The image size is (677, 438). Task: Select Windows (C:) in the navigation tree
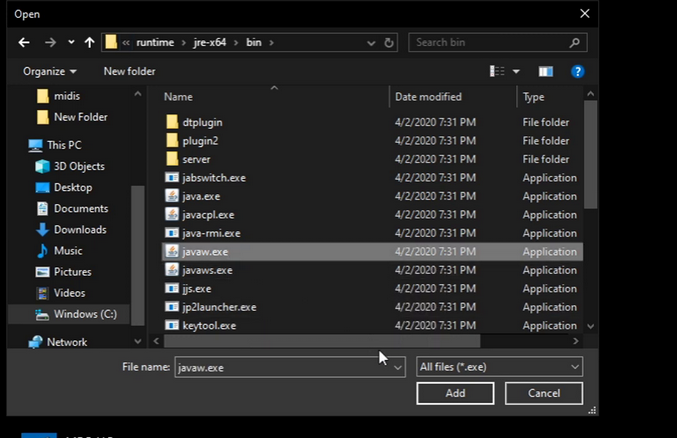84,314
